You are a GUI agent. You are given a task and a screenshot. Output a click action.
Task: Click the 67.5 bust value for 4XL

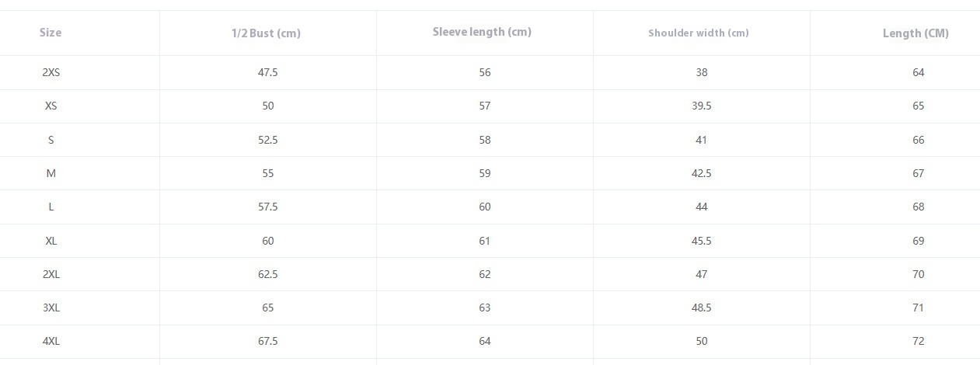(x=268, y=341)
